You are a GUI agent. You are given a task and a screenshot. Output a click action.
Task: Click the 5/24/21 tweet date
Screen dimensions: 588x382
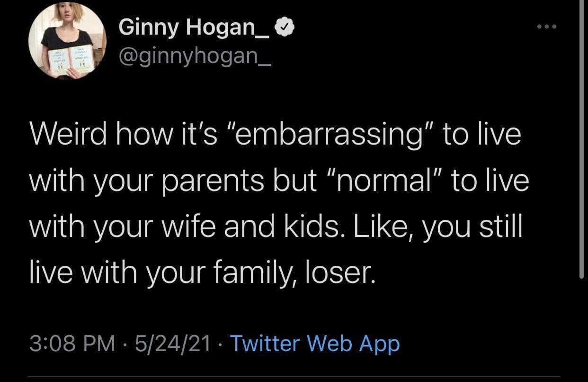coord(172,344)
